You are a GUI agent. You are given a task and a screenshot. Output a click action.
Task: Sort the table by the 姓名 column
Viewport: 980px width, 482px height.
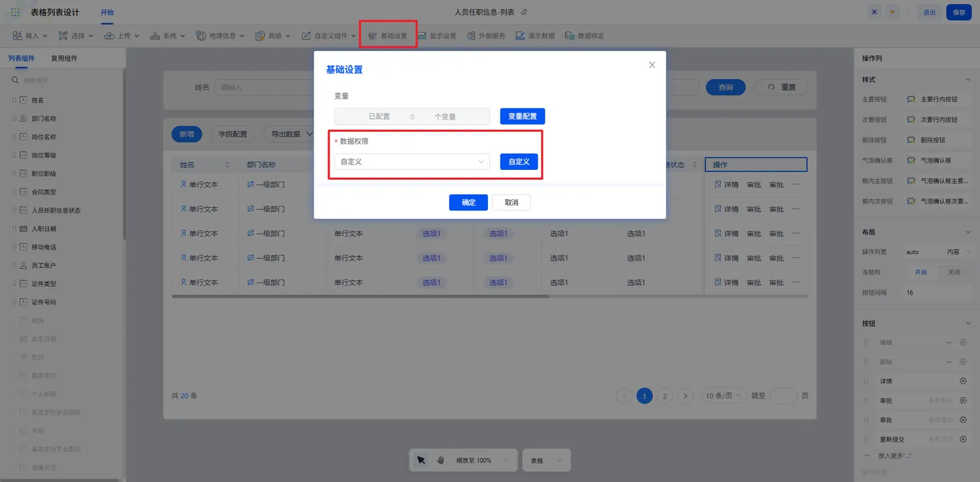(227, 165)
